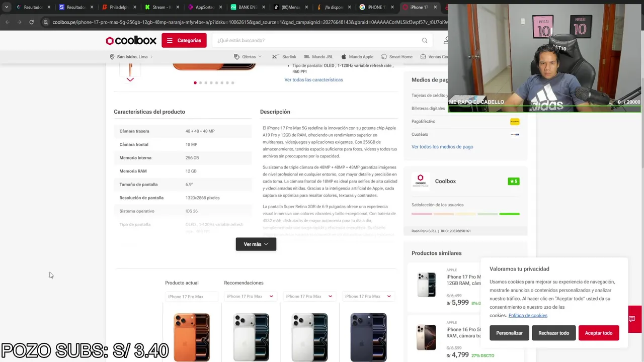
Task: Open 'Ver todas las características' link
Action: point(313,79)
